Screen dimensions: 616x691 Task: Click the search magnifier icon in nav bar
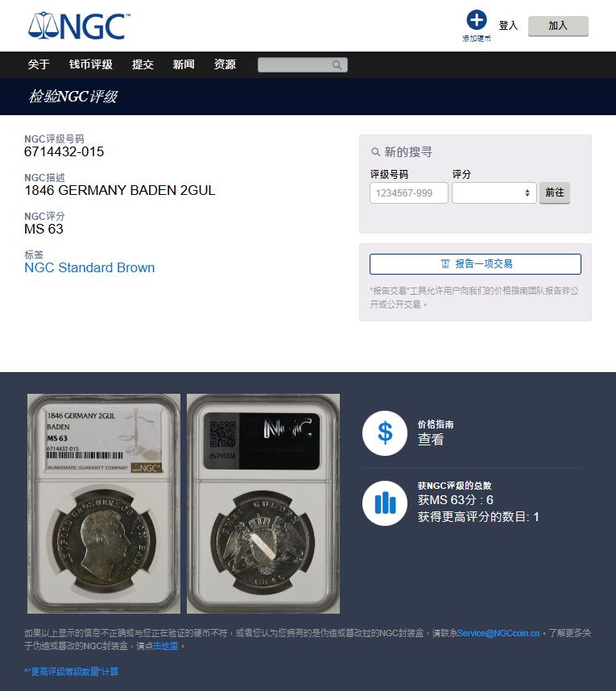tap(337, 65)
